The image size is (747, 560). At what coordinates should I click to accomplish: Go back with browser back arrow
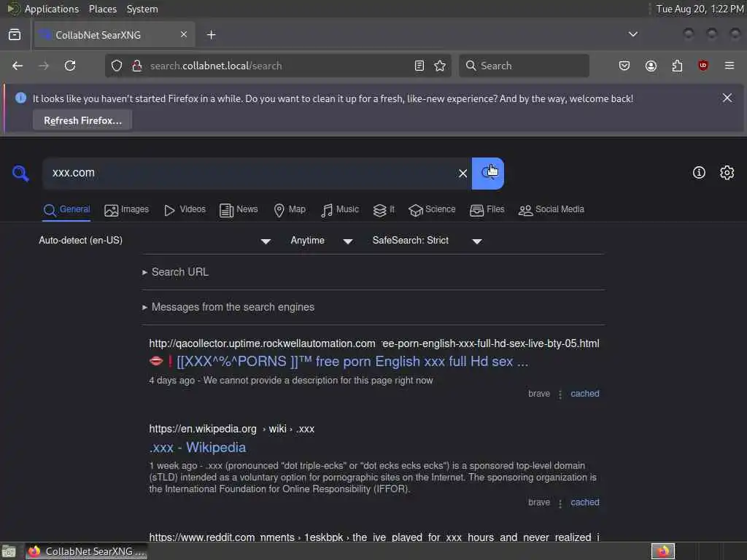click(18, 66)
